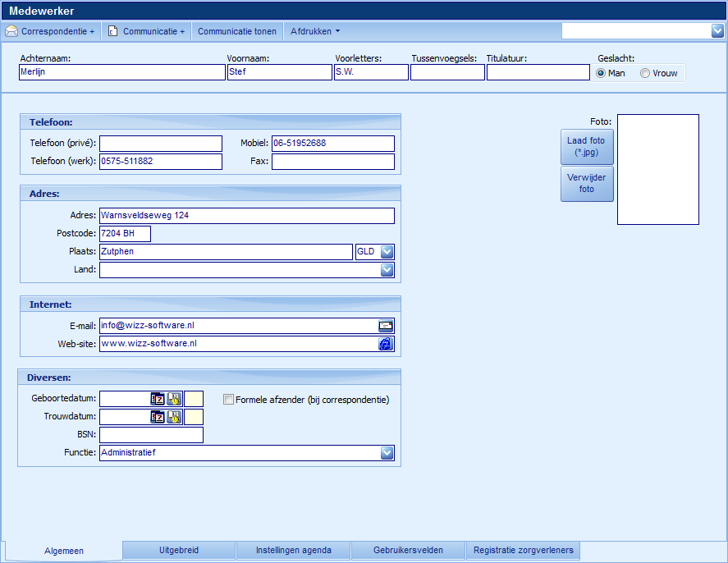
Task: Open the Afdrukken menu
Action: (315, 31)
